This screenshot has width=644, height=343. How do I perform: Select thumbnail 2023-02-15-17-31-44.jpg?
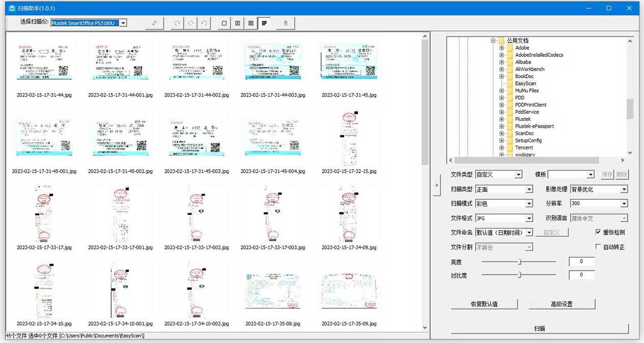pos(44,61)
